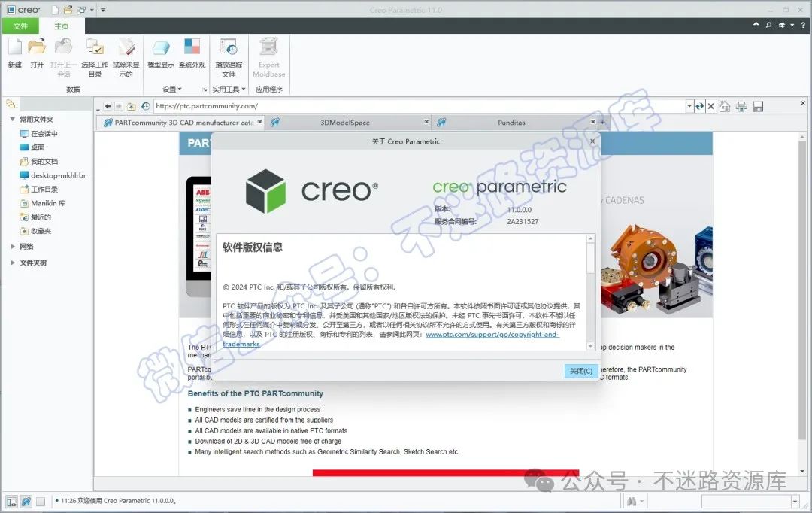
Task: Open the URL address bar dropdown arrow
Action: tap(689, 106)
